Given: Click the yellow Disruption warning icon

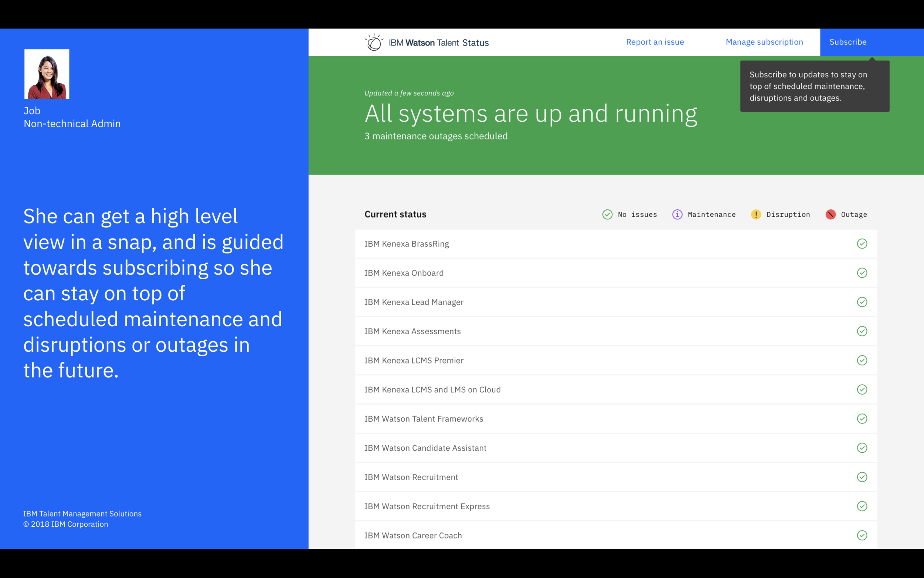Looking at the screenshot, I should [x=756, y=214].
